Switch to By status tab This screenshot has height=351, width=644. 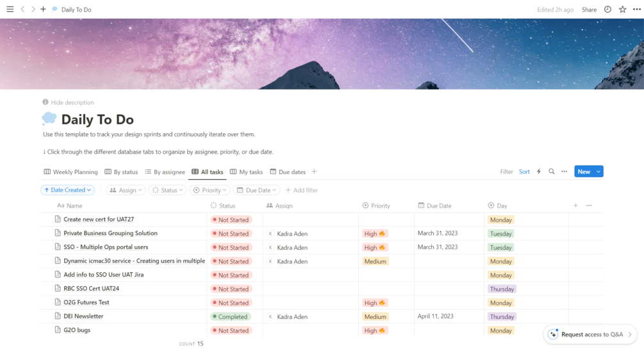[x=121, y=172]
